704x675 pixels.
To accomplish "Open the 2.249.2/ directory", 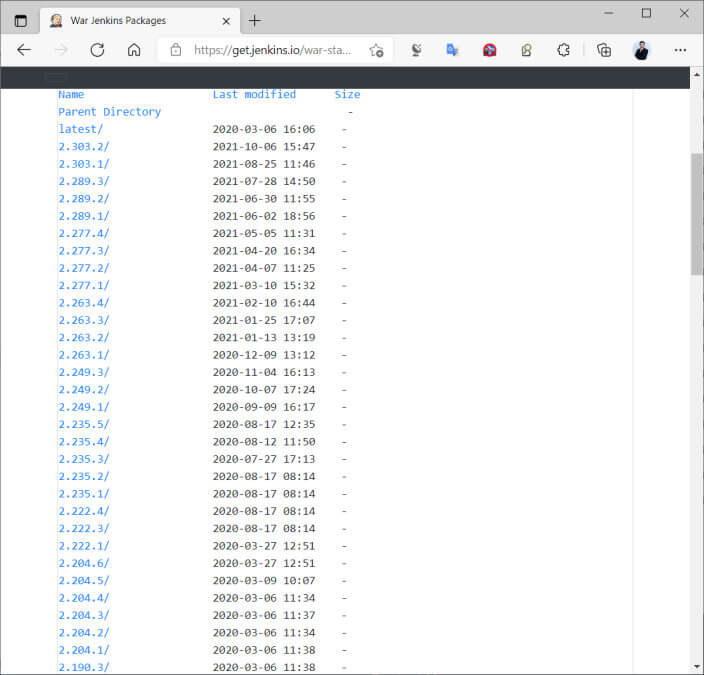I will [x=84, y=390].
